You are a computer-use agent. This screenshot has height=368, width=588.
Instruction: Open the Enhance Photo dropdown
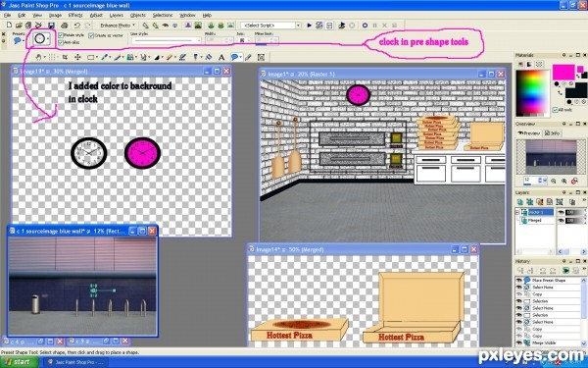tap(118, 26)
